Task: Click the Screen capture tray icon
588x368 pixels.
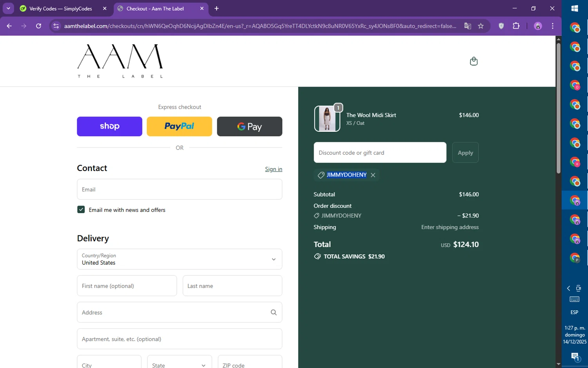Action: point(579,288)
